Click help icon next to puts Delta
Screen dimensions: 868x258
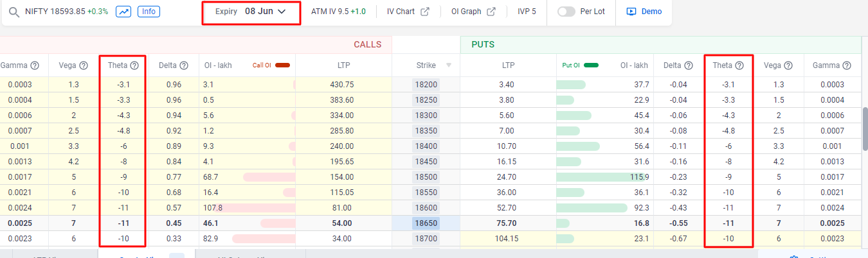[x=691, y=65]
